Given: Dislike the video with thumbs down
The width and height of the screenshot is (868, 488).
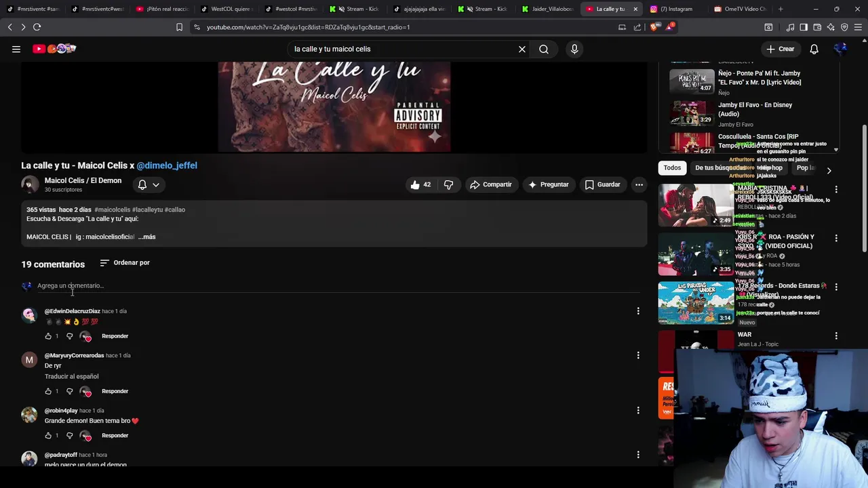Looking at the screenshot, I should coord(448,184).
